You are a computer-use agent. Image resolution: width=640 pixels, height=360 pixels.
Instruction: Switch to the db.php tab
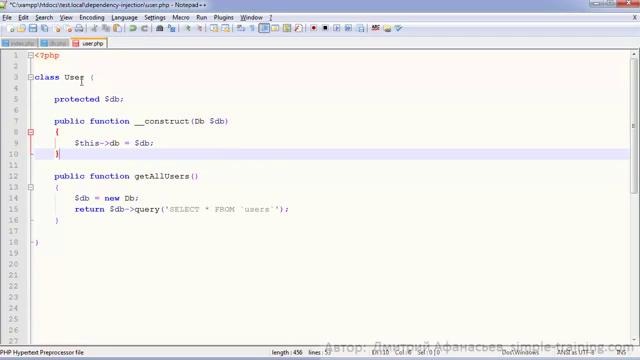click(x=54, y=43)
